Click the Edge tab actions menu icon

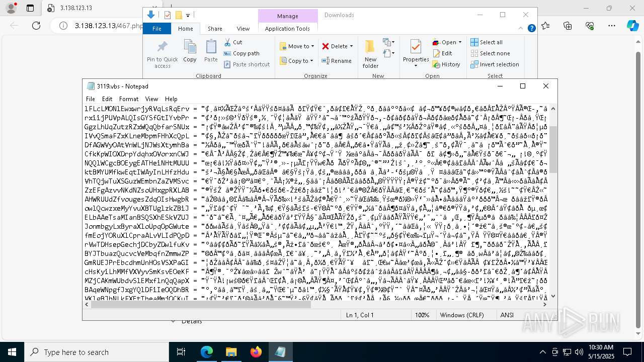pos(30,8)
